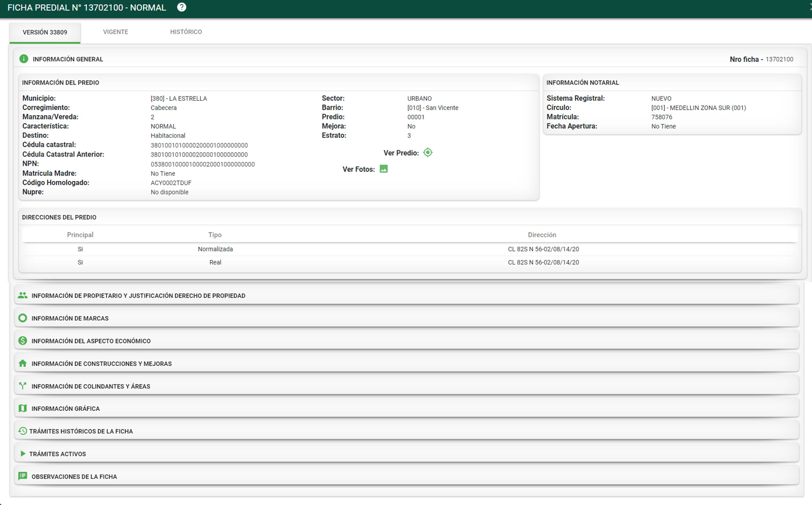Screen dimensions: 812x505
Task: Open the Histórico tab
Action: pyautogui.click(x=186, y=32)
